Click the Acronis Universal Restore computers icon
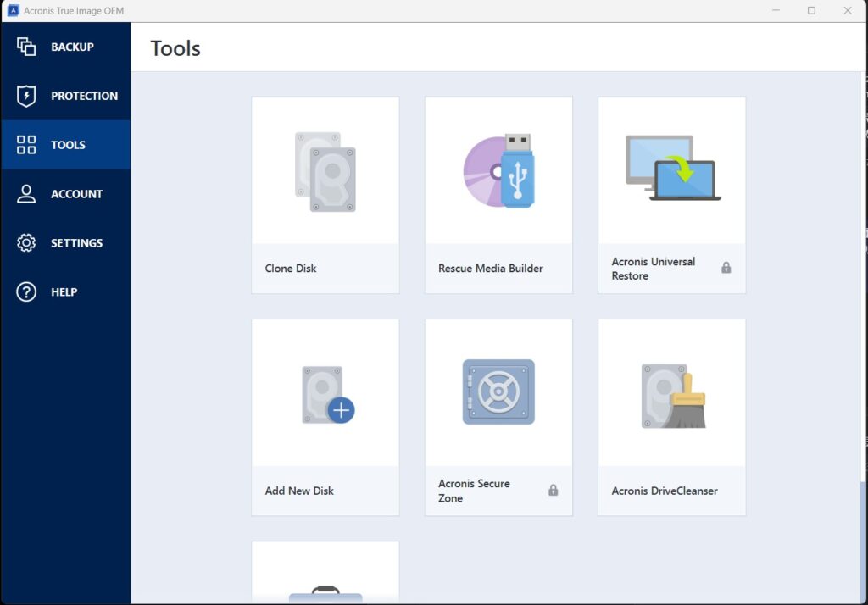The height and width of the screenshot is (605, 868). click(672, 169)
